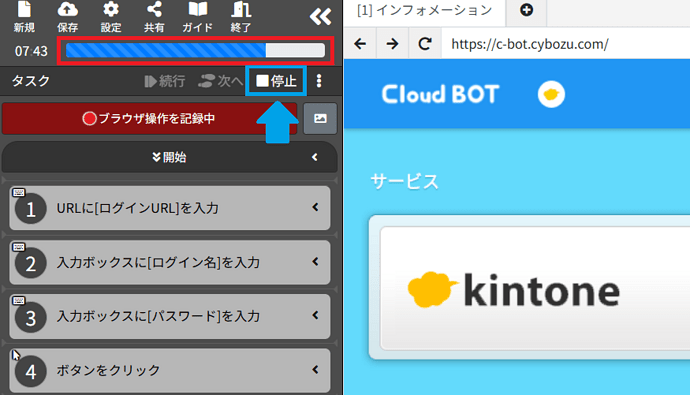Open 設定 (Settings) gear icon
This screenshot has width=690, height=395.
(x=110, y=17)
